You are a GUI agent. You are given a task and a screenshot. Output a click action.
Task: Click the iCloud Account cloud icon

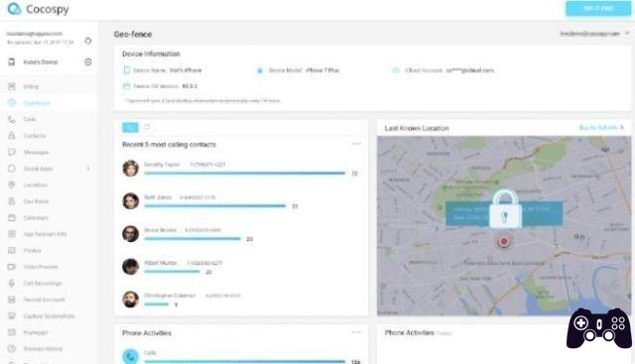(396, 70)
